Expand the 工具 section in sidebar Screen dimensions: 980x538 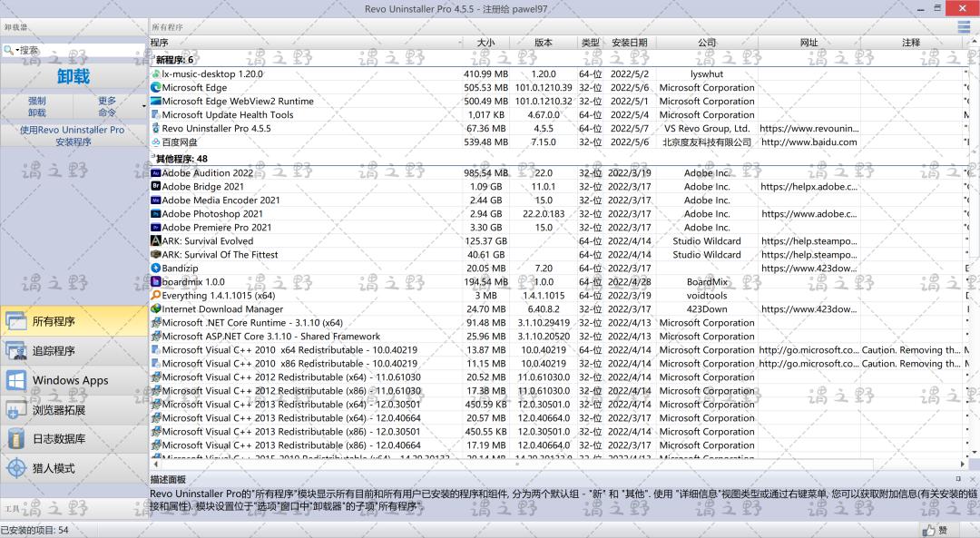click(73, 509)
